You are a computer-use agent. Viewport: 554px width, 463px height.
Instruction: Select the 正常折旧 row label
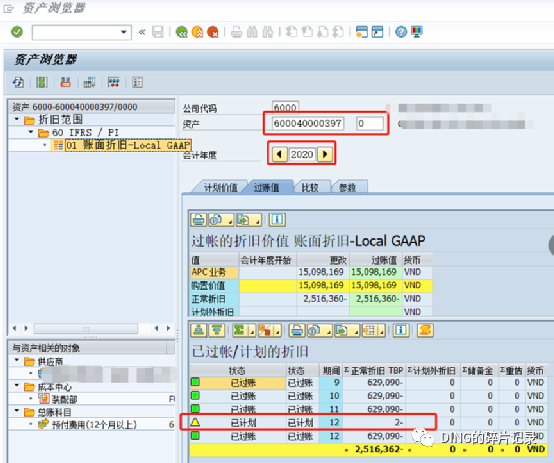coord(214,299)
